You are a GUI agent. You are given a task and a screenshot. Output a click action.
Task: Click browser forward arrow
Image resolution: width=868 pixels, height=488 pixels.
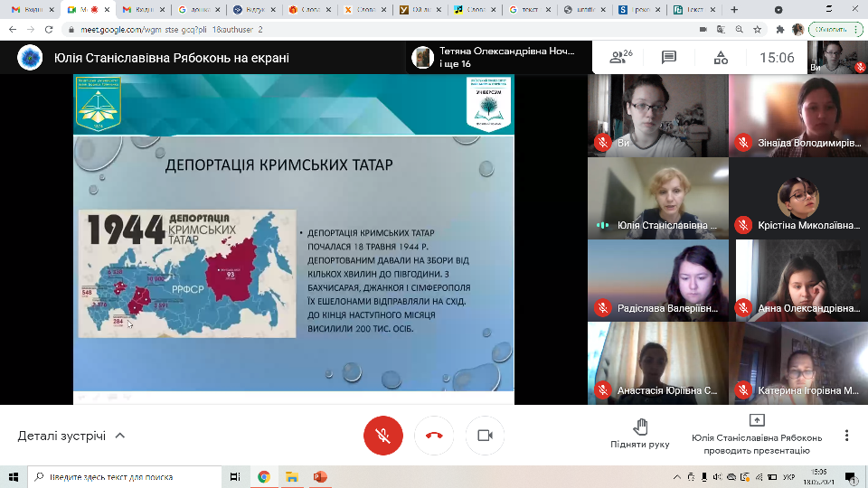[x=31, y=29]
